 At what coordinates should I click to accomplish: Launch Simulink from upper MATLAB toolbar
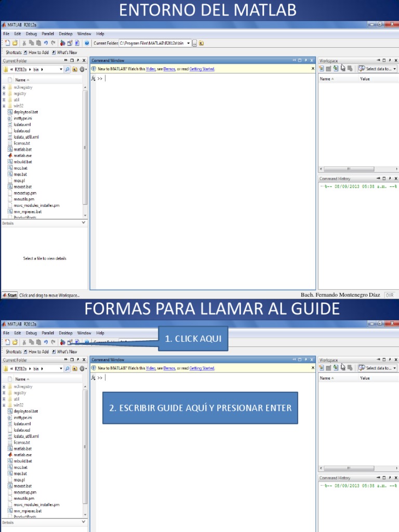tap(62, 43)
